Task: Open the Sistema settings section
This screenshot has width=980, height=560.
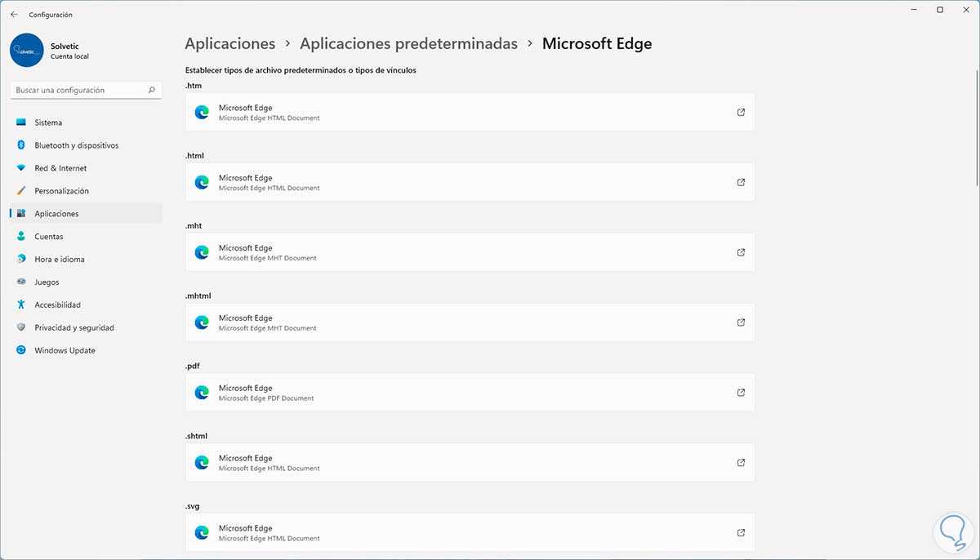Action: [48, 122]
